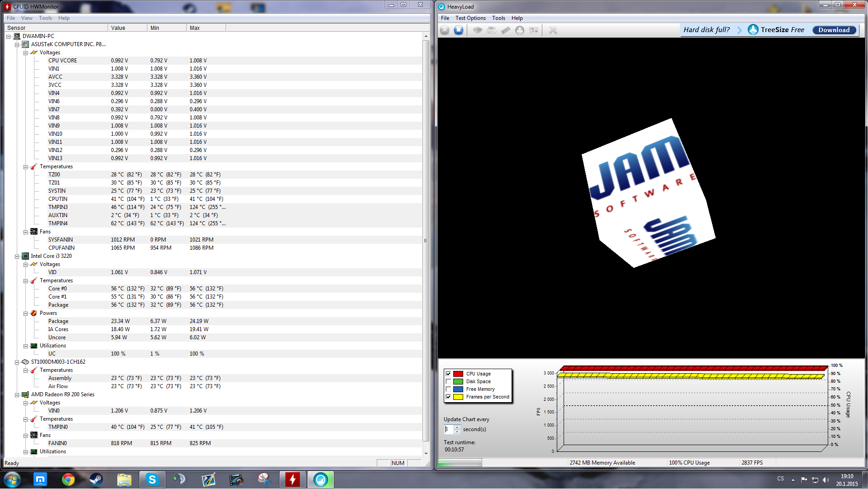Click the HWMonitor scroll down arrow
This screenshot has height=489, width=868.
click(426, 453)
